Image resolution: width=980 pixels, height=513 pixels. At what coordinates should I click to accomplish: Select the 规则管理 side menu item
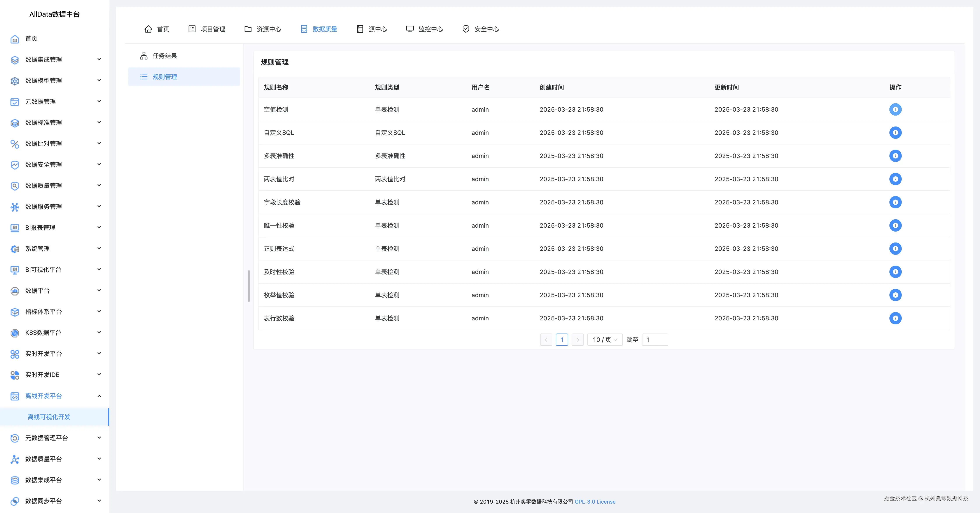[165, 77]
